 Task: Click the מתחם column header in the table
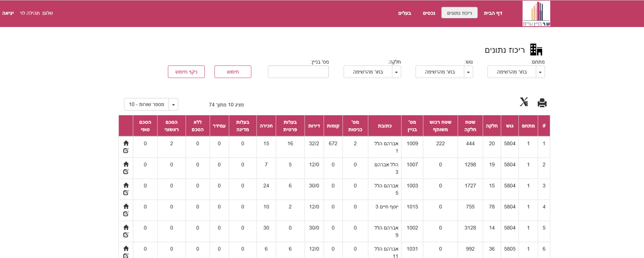click(x=528, y=126)
